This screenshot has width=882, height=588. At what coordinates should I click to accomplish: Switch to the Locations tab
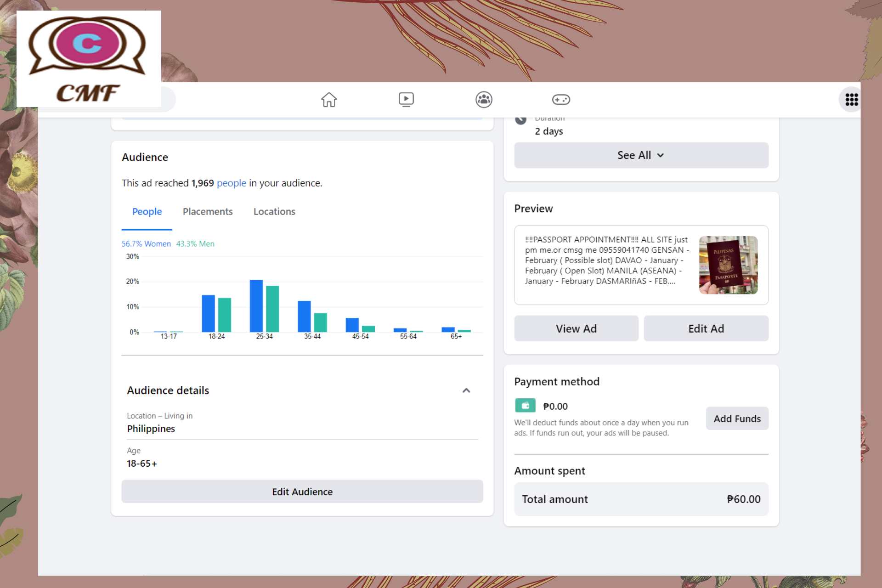274,212
